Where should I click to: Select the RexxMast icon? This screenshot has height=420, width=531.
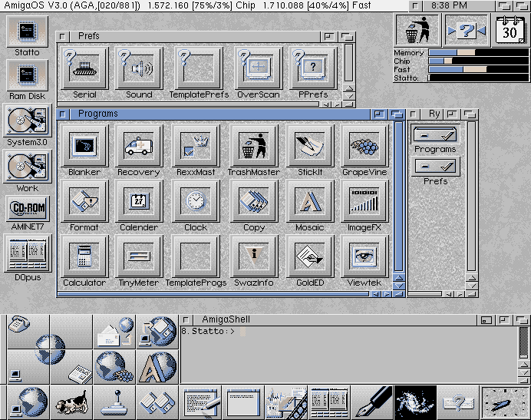(x=196, y=146)
